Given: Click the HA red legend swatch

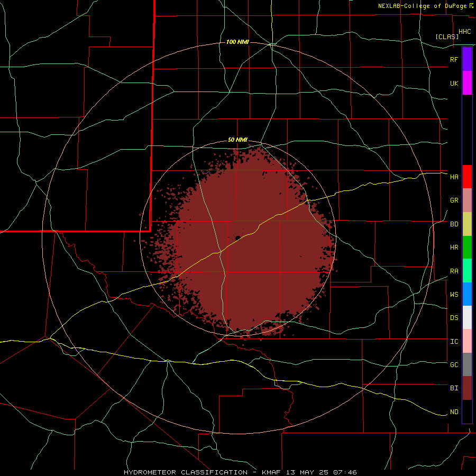Looking at the screenshot, I should coord(467,177).
